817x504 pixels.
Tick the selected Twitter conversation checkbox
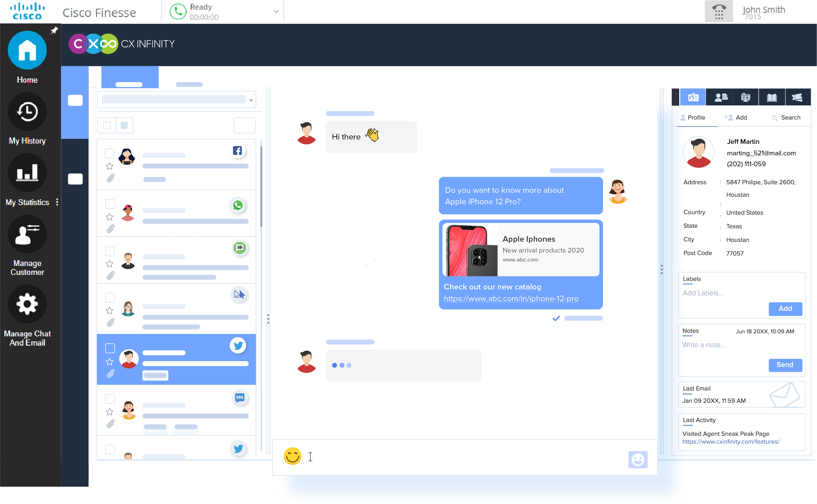pos(110,348)
